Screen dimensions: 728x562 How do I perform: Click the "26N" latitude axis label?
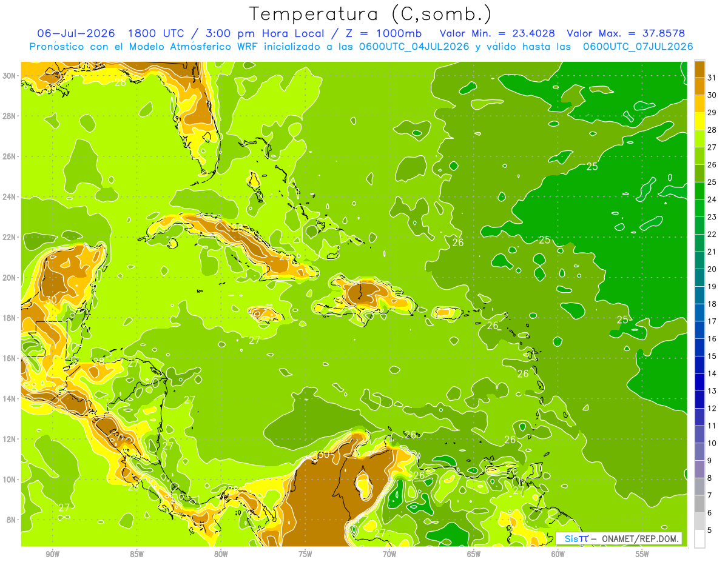(9, 156)
